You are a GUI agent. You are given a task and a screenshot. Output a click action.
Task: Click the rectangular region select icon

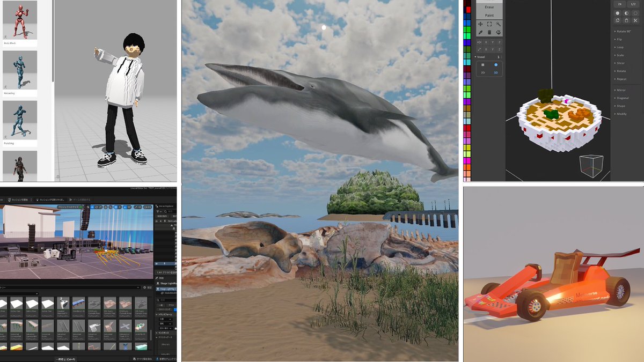[x=489, y=24]
